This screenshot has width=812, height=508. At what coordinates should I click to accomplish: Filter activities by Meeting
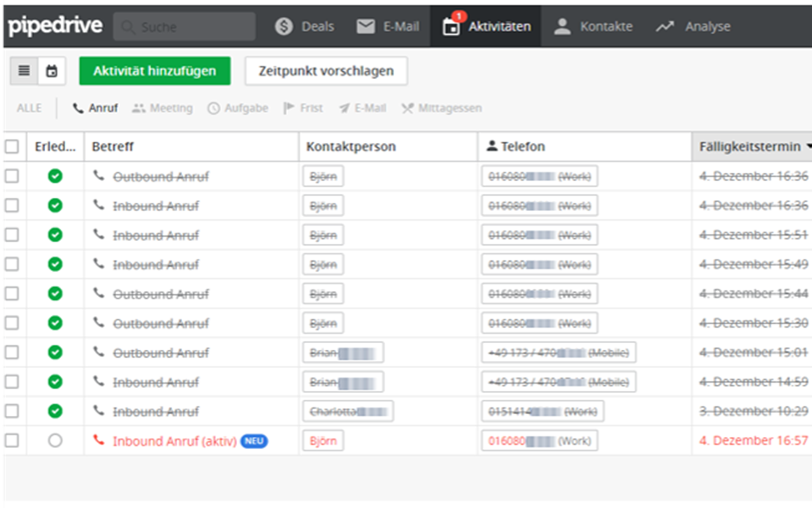point(162,108)
